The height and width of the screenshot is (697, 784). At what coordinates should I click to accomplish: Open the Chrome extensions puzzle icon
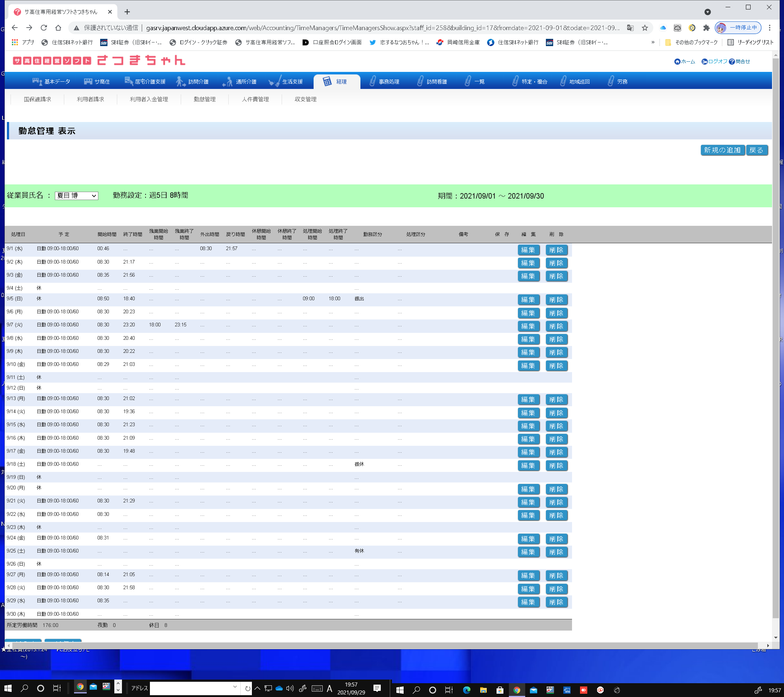click(x=706, y=28)
